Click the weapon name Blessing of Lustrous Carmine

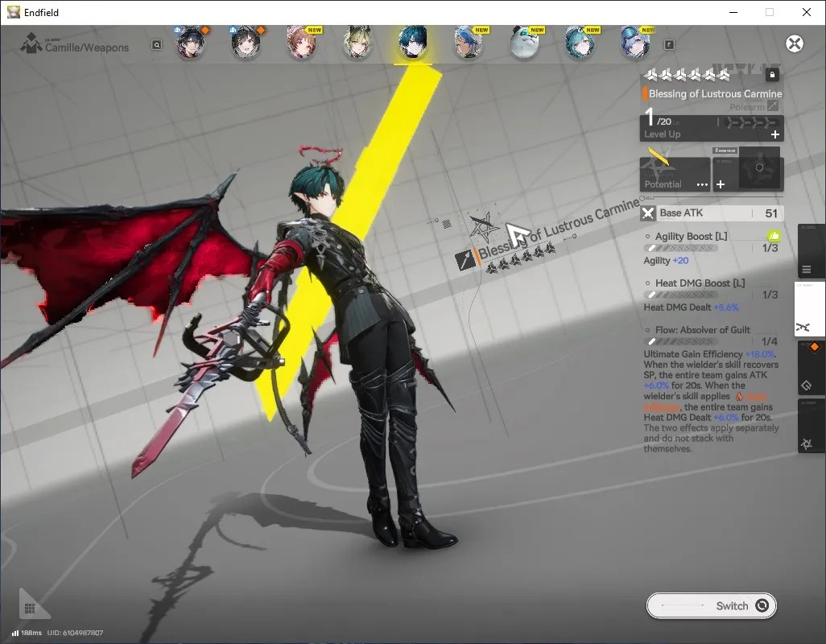[x=716, y=93]
